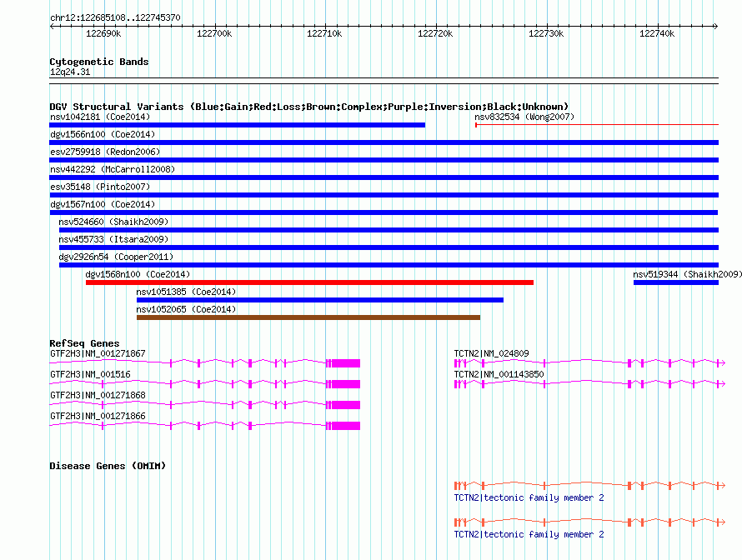
Task: Click the 122720k ruler position label
Action: click(435, 33)
